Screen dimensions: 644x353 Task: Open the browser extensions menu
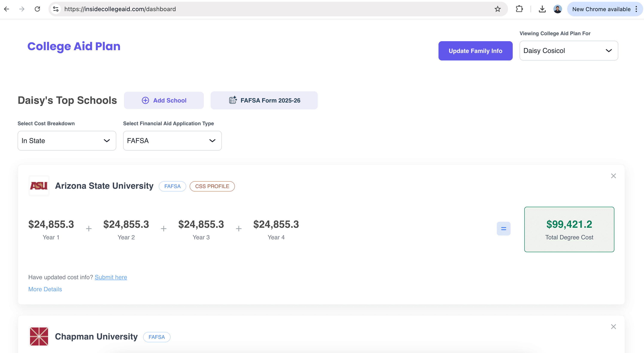(519, 9)
